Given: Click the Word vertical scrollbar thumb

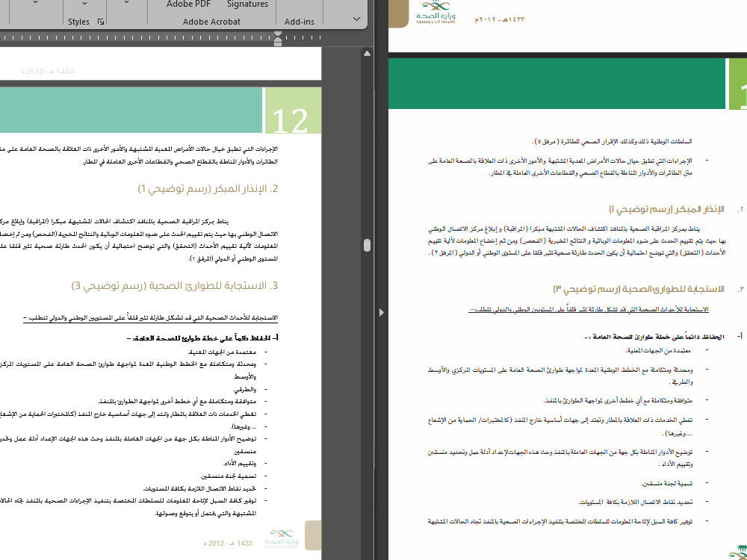Looking at the screenshot, I should pyautogui.click(x=367, y=245).
